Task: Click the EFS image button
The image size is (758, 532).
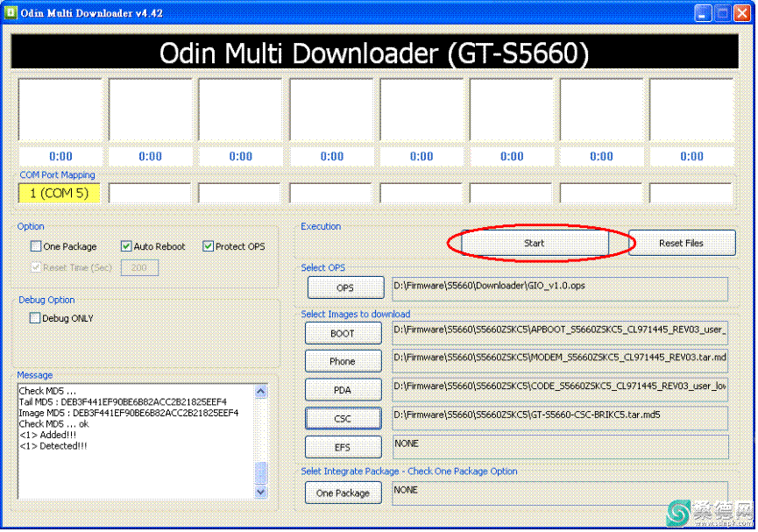Action: (343, 447)
